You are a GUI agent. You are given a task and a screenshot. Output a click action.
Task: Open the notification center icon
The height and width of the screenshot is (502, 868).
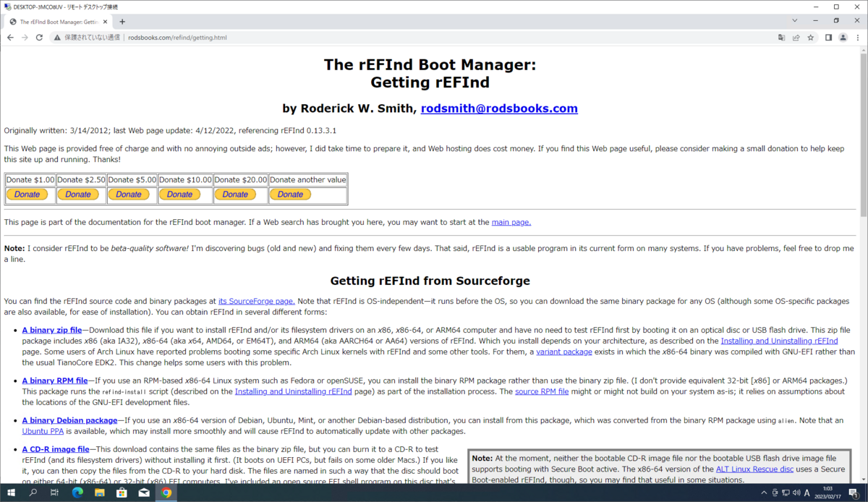(855, 493)
